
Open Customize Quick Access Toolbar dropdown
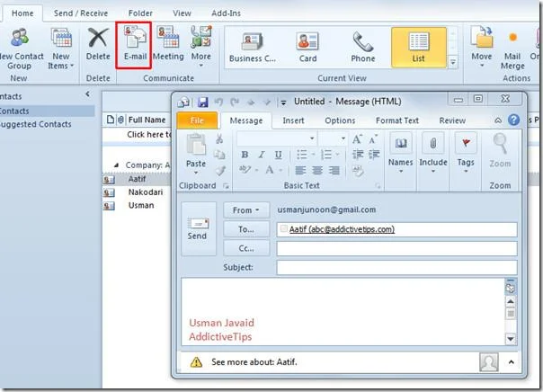tap(283, 102)
